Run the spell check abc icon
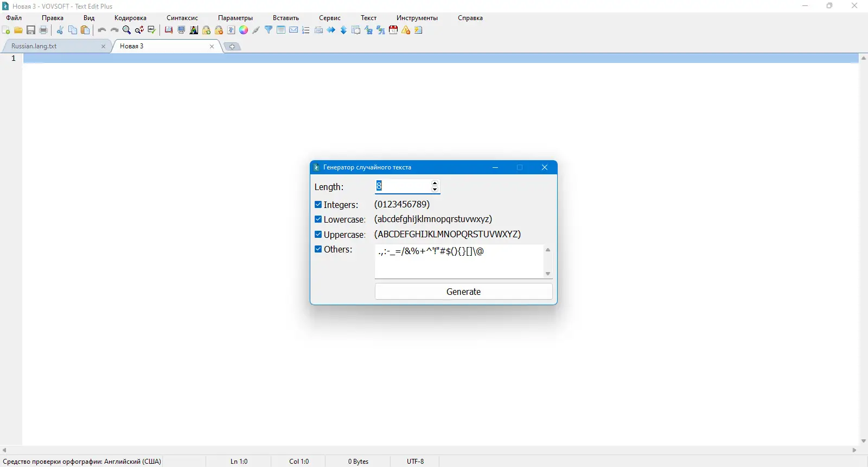This screenshot has width=868, height=467. (152, 30)
